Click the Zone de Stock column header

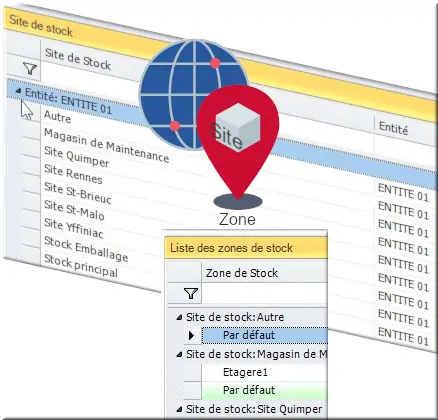click(242, 273)
